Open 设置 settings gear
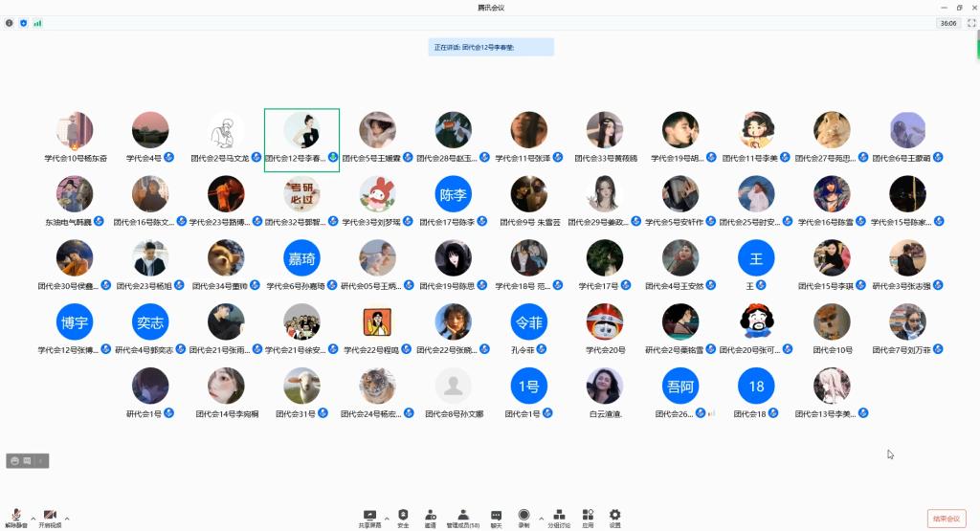The width and height of the screenshot is (980, 531). 614,517
